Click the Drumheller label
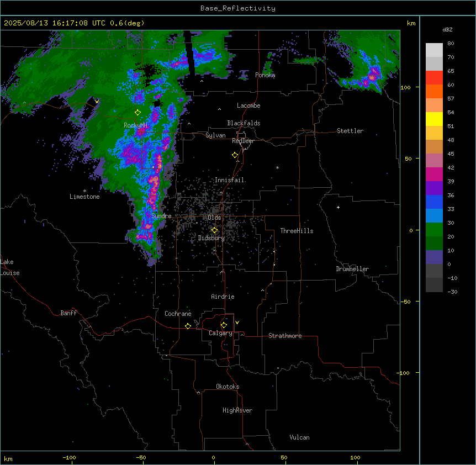The image size is (476, 465). (x=352, y=269)
